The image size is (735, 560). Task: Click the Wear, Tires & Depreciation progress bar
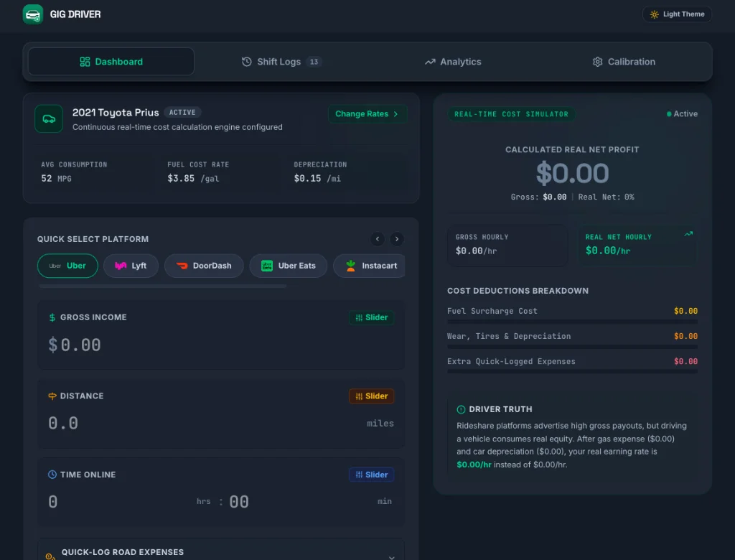[x=572, y=347]
